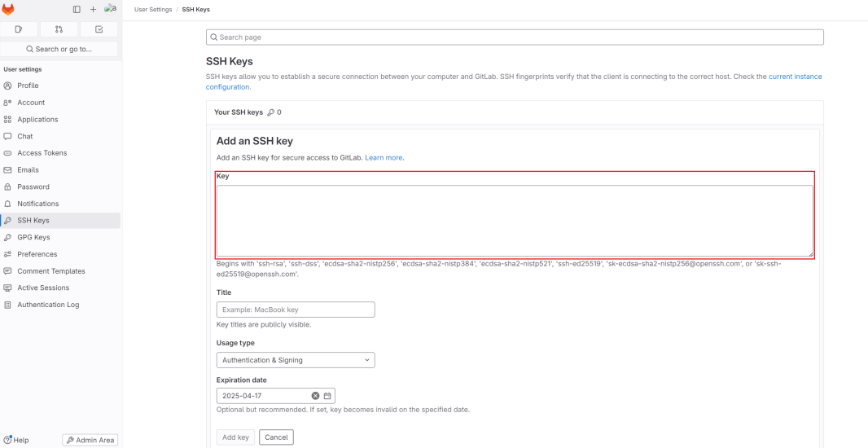Clear the expiration date with the X icon

click(x=316, y=396)
